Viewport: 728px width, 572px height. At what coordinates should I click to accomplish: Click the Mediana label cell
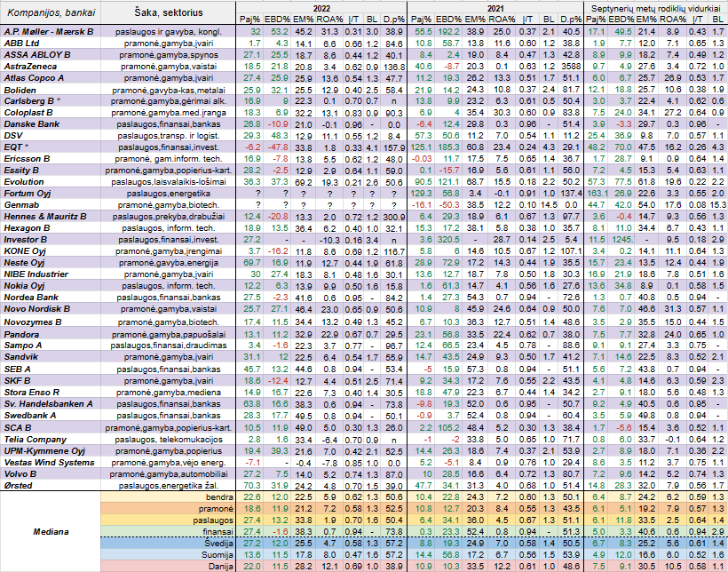(51, 531)
